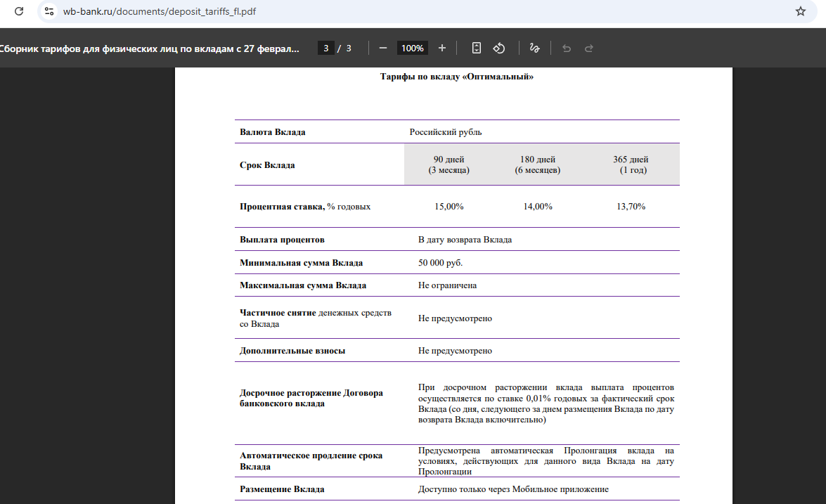Click the PDF title 'Сборник тарифов'
826x504 pixels.
point(149,49)
